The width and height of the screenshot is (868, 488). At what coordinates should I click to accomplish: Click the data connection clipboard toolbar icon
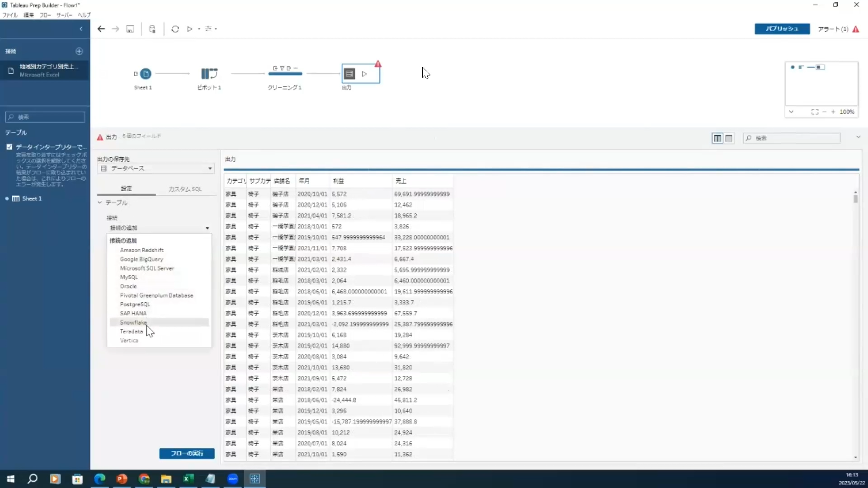[152, 29]
